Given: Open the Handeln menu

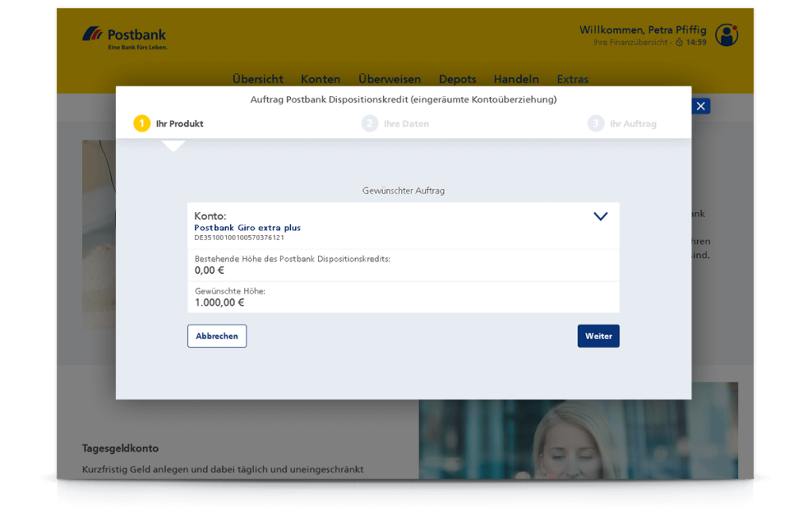Looking at the screenshot, I should (516, 79).
